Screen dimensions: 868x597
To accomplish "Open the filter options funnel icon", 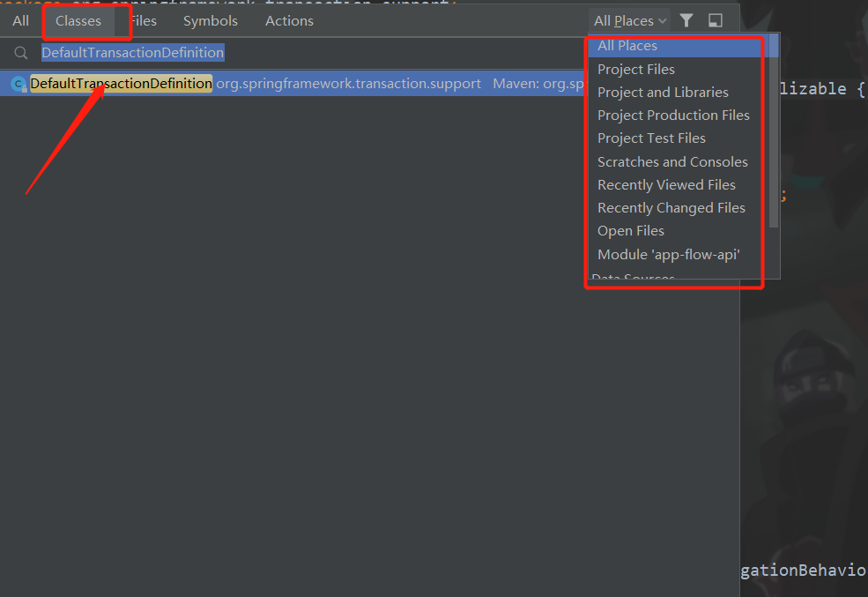I will (686, 19).
